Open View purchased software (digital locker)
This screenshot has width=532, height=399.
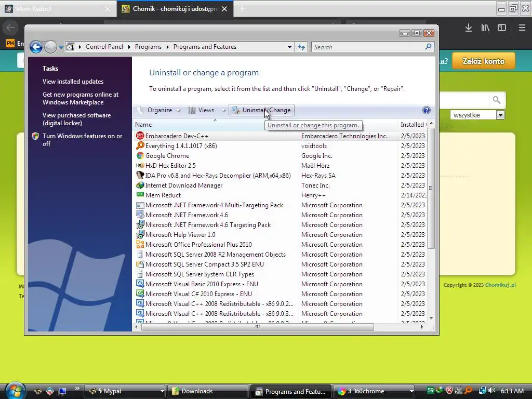77,119
